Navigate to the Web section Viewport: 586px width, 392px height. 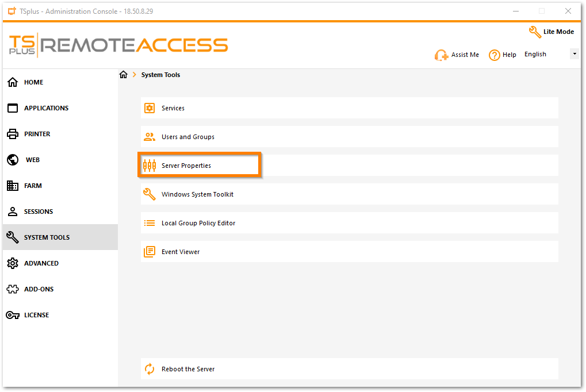(33, 160)
